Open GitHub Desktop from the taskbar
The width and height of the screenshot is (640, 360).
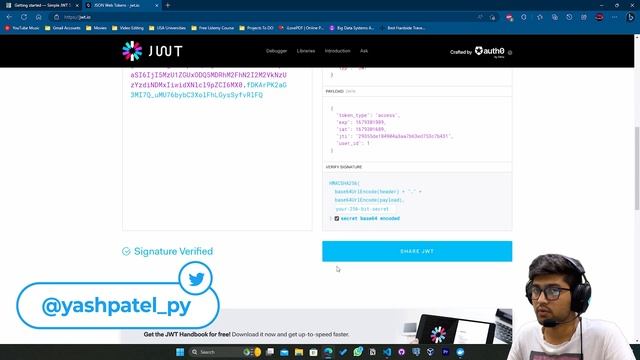coord(401,352)
